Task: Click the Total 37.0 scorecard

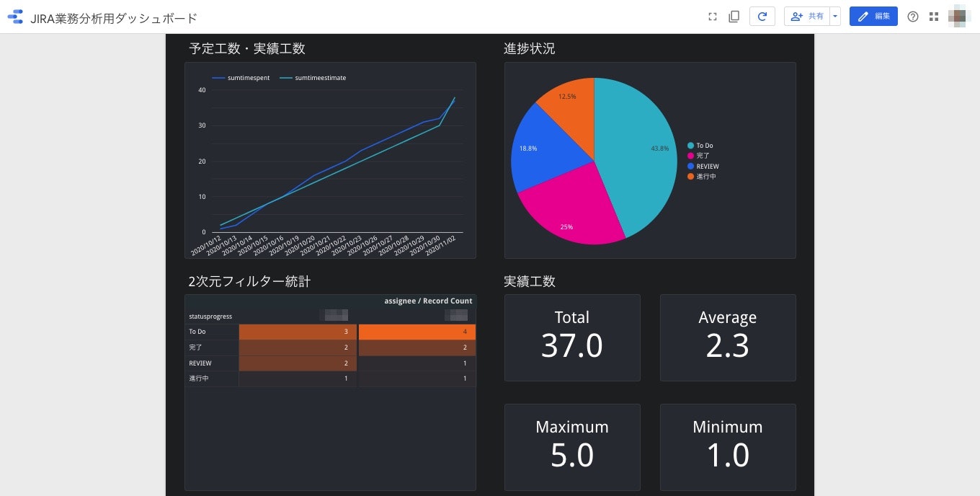Action: (x=572, y=337)
